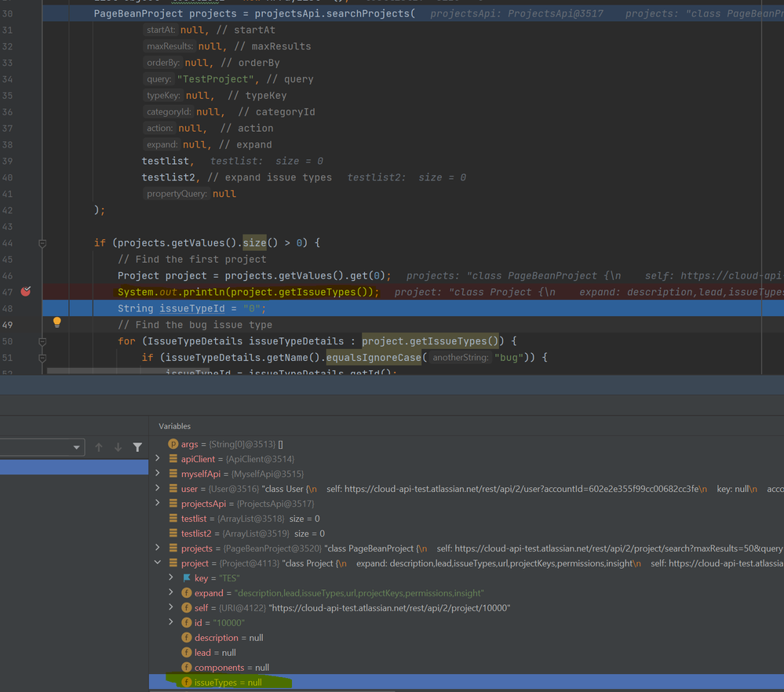Click the object icon beside user
Screen dimensions: 784x692
point(173,488)
